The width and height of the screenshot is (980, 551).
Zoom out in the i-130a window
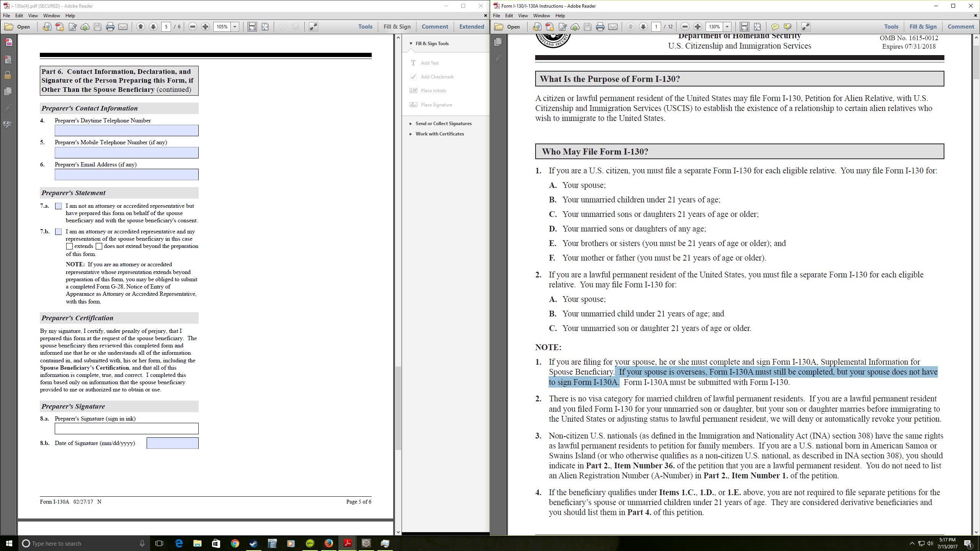[x=193, y=27]
